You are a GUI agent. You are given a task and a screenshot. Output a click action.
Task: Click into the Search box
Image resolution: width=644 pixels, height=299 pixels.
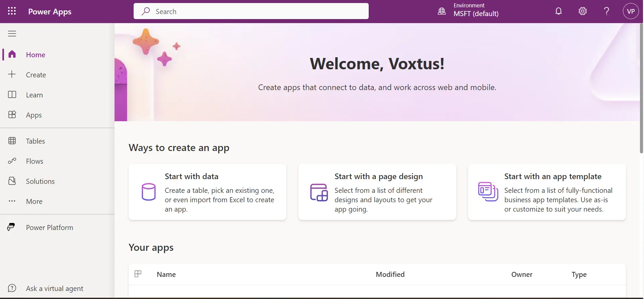251,11
